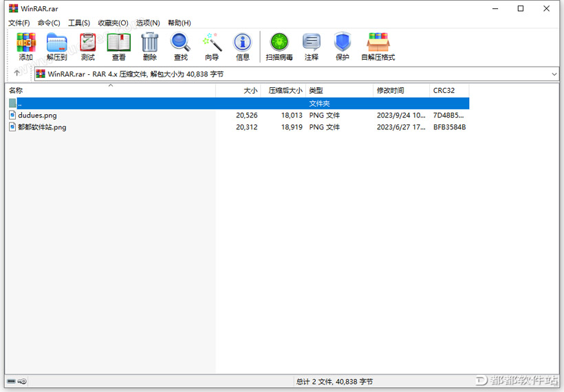The image size is (564, 392).
Task: Click CRC value BFB3584B
Action: pyautogui.click(x=449, y=127)
